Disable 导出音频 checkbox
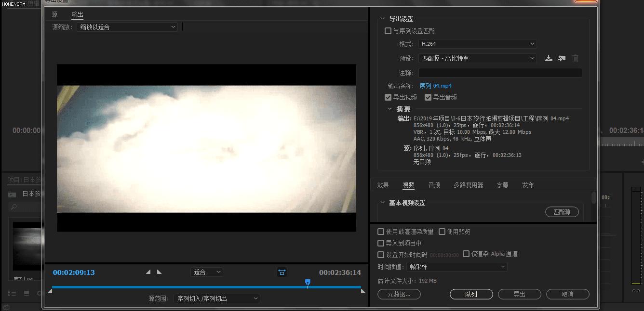Screen dimensions: 644x311 click(x=428, y=97)
